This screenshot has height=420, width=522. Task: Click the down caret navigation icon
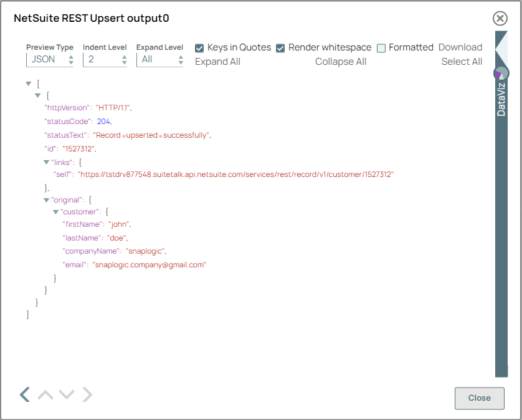tap(66, 394)
